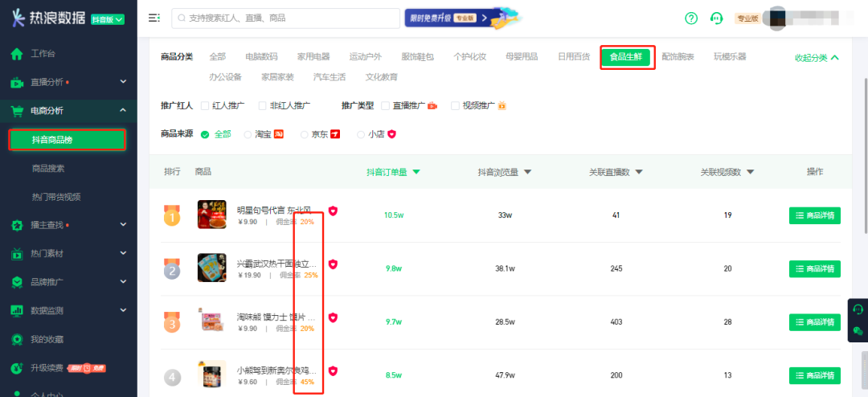
Task: Open the 抖音版 version dropdown
Action: (108, 19)
